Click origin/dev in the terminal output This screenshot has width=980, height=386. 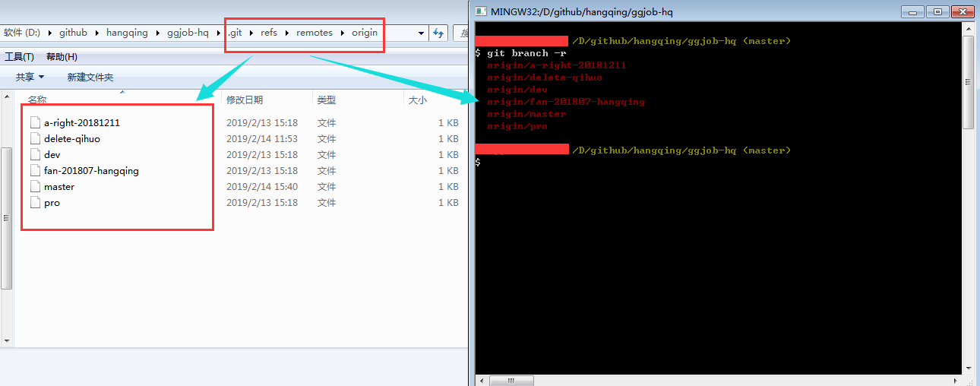pyautogui.click(x=517, y=89)
